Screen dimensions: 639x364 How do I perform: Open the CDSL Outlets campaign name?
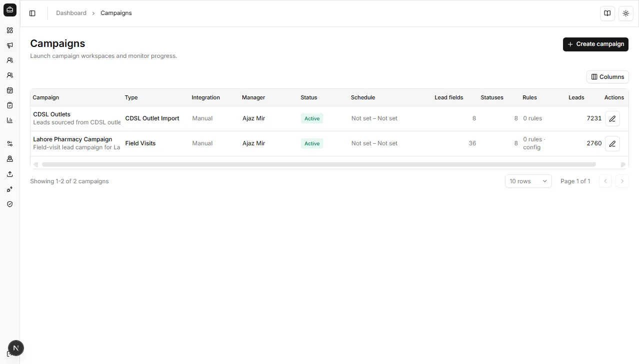pos(52,114)
